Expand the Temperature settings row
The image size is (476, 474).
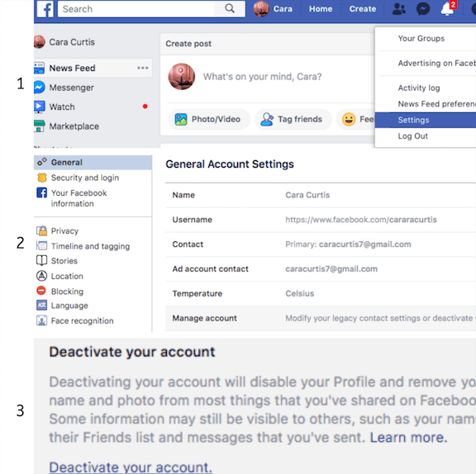click(x=321, y=293)
